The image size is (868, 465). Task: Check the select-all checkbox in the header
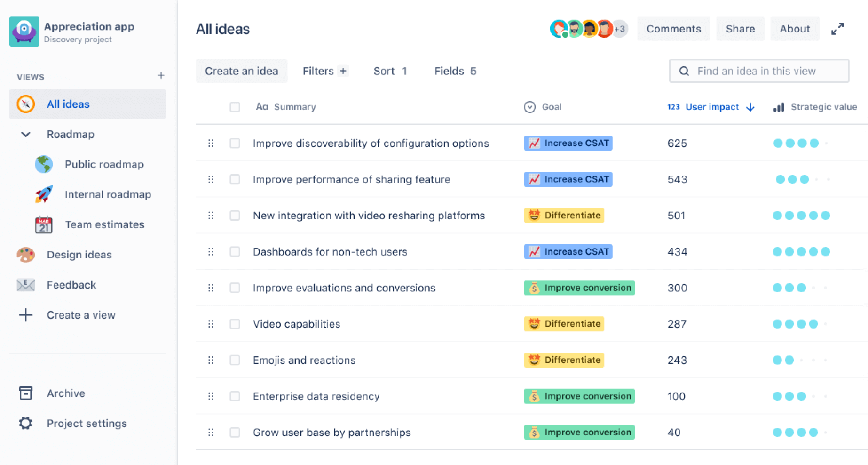pyautogui.click(x=235, y=107)
